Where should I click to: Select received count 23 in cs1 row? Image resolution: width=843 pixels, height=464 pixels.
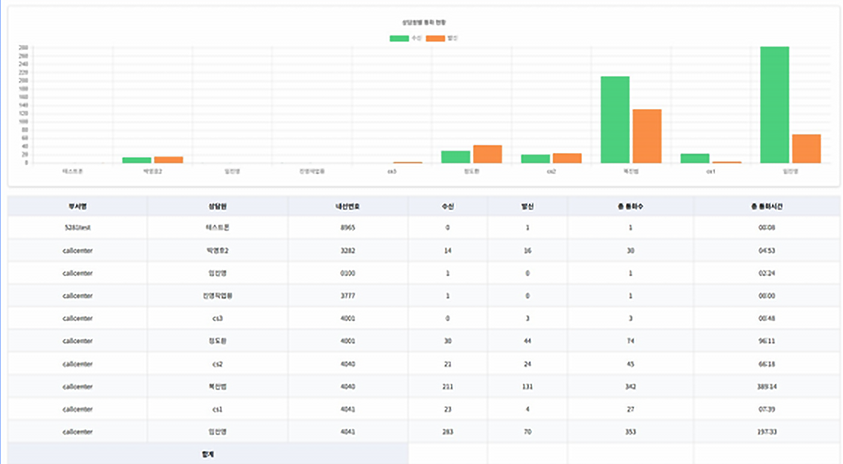447,409
